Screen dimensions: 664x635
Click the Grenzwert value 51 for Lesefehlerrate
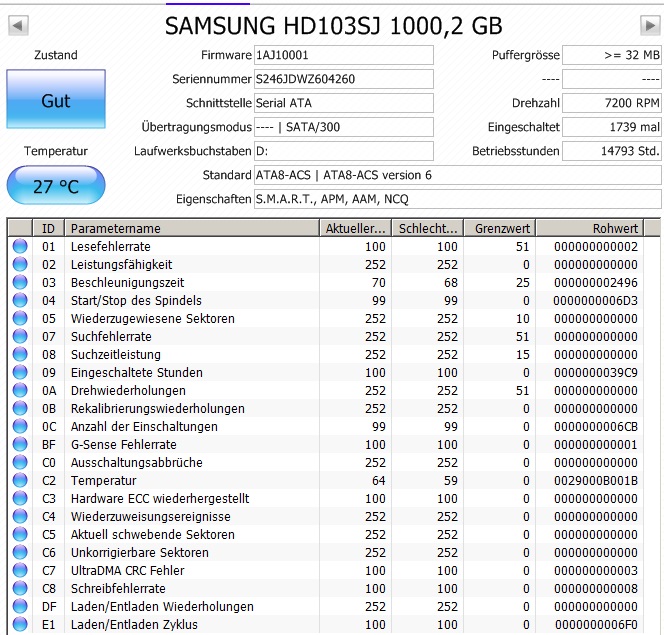(x=523, y=246)
